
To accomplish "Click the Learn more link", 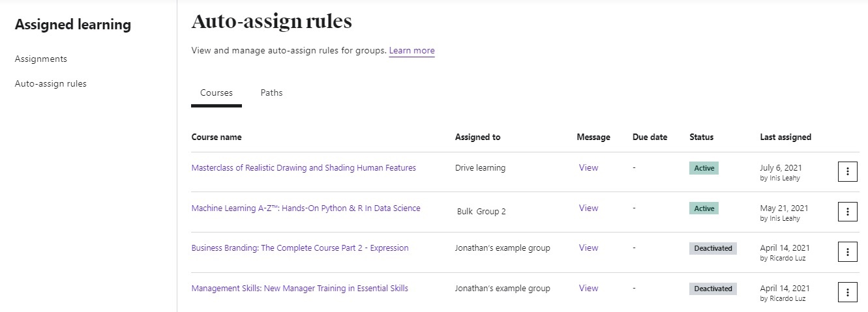I will (x=412, y=51).
